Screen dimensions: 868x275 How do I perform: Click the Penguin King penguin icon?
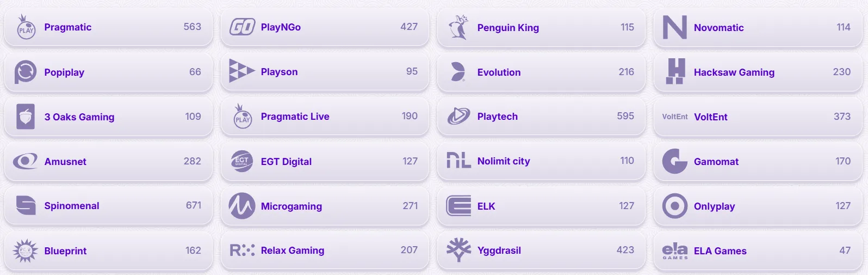pos(458,27)
